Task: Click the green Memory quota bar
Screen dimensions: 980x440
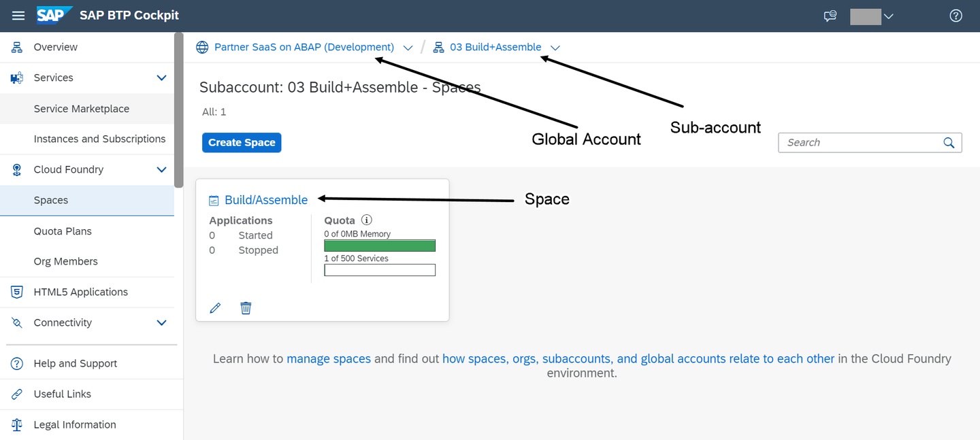Action: tap(380, 246)
